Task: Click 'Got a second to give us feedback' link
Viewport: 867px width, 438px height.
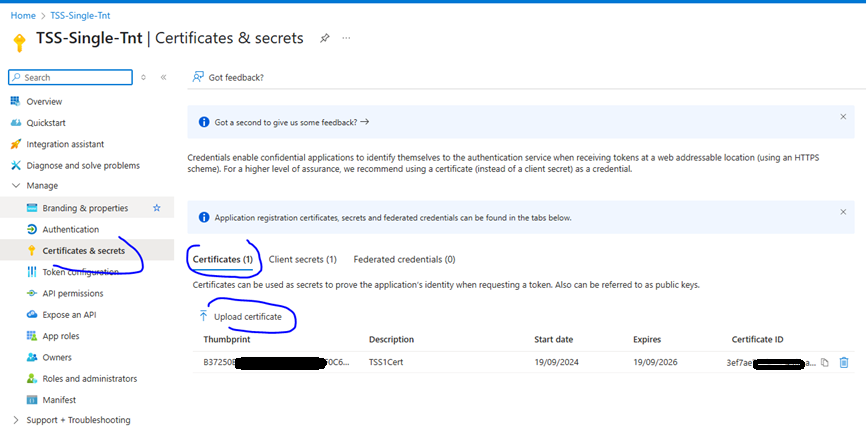Action: point(291,122)
